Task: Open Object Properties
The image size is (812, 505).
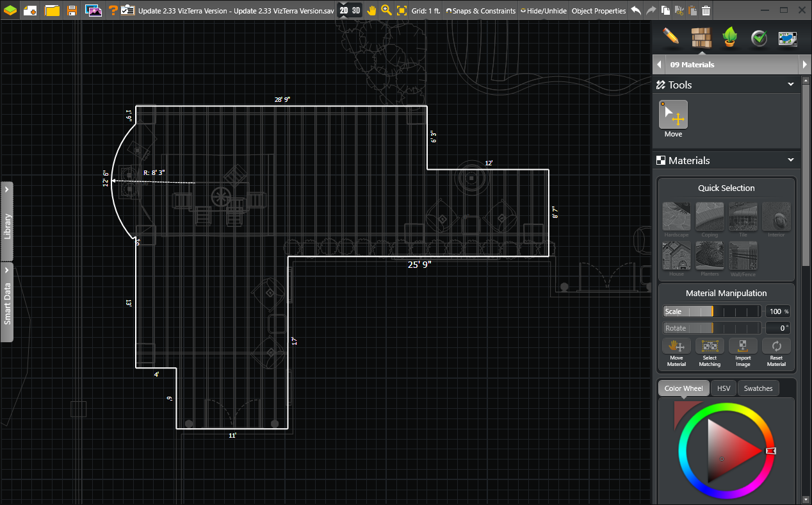Action: [x=599, y=10]
